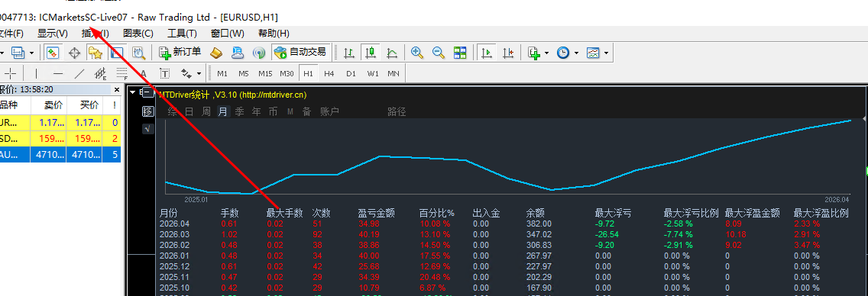
Task: Open the periodicity clock dropdown arrow
Action: (576, 53)
